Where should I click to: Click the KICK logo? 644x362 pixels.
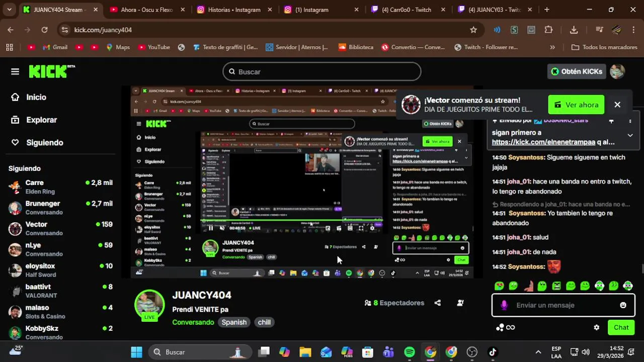pos(51,71)
